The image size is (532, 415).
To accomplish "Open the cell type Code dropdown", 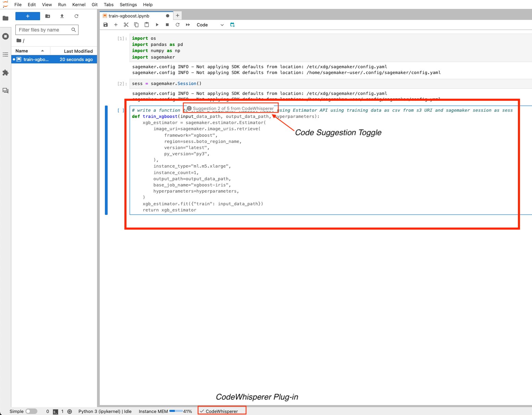I will (210, 25).
